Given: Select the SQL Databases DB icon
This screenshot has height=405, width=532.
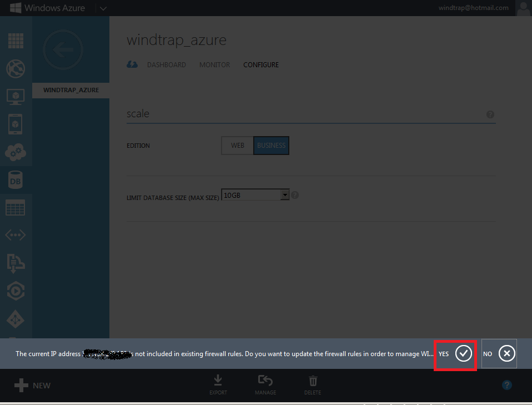Looking at the screenshot, I should [16, 180].
